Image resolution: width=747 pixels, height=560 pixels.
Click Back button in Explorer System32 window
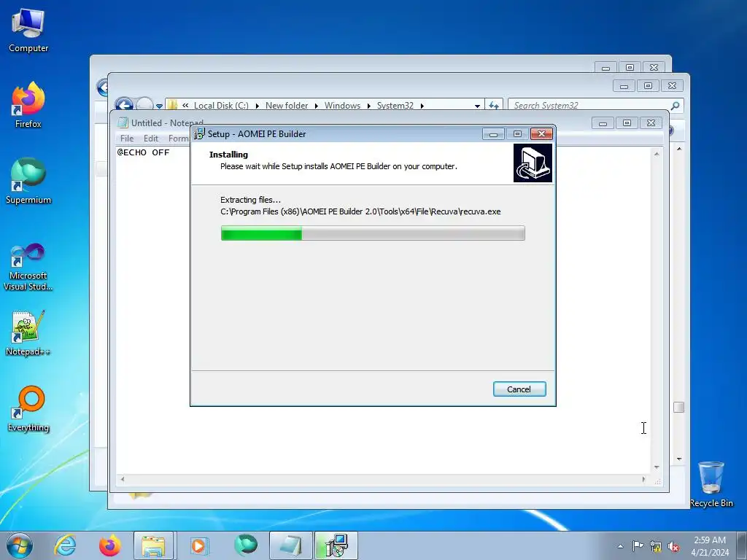tap(124, 104)
